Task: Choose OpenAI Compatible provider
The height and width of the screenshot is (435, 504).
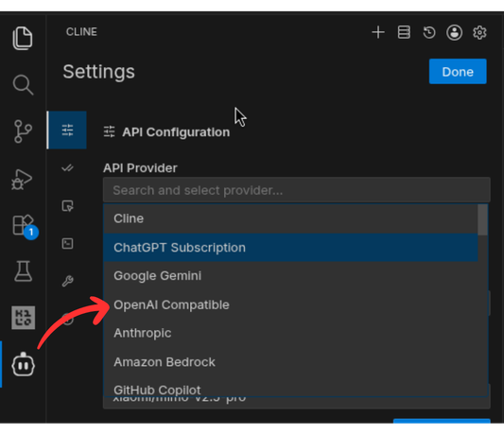Action: coord(290,304)
